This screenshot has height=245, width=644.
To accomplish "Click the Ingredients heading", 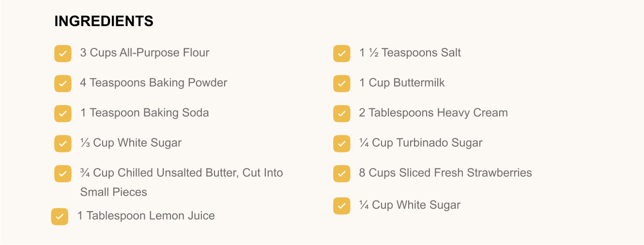I will coord(104,21).
